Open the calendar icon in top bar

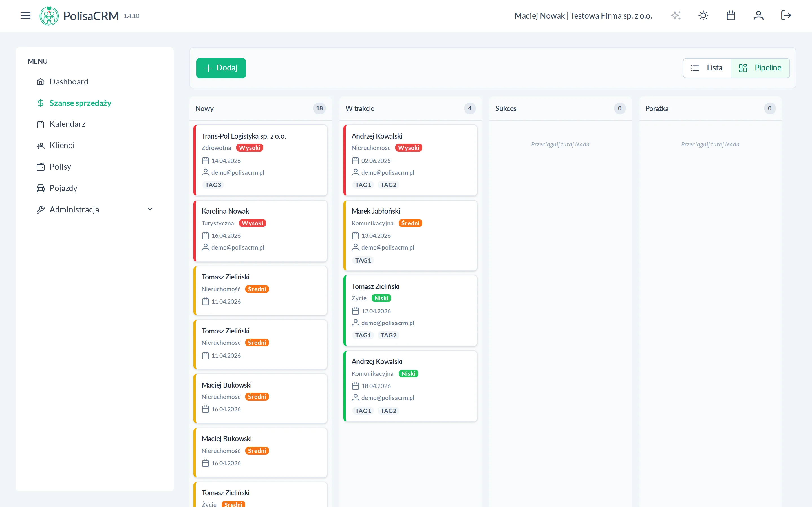[x=731, y=15]
